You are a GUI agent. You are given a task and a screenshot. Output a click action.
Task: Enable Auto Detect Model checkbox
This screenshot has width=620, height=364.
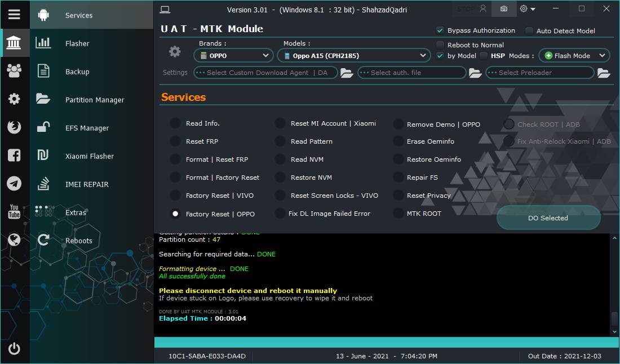point(529,30)
